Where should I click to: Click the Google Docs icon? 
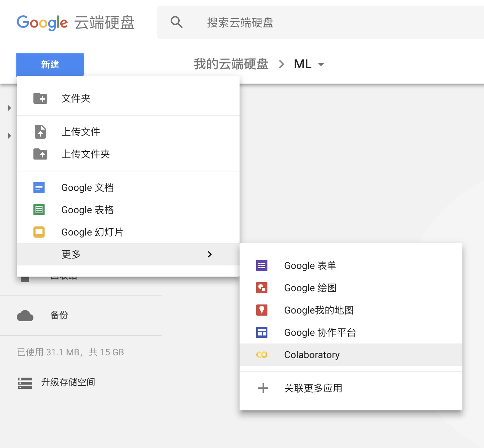point(39,187)
